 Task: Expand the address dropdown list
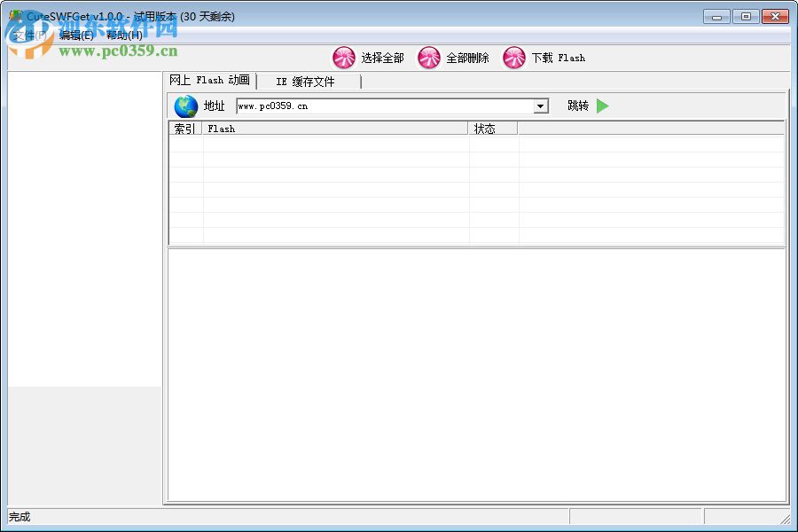(540, 105)
